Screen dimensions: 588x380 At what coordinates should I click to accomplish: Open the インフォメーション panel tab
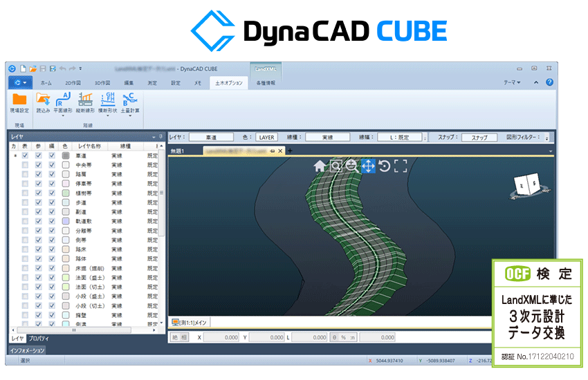point(27,350)
